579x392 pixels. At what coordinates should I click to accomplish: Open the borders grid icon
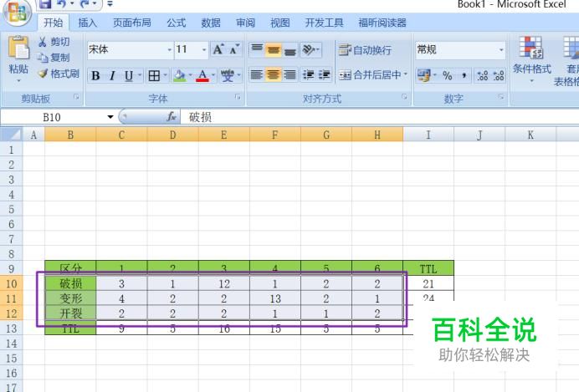pyautogui.click(x=154, y=76)
